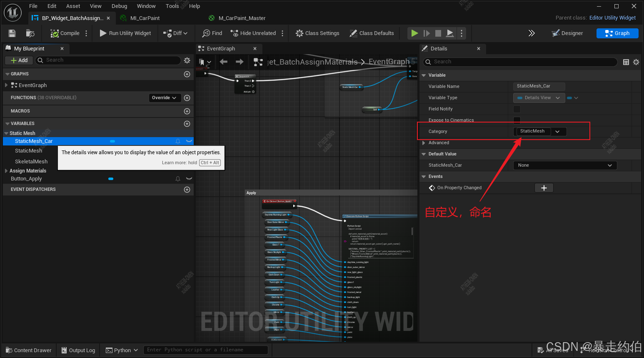The width and height of the screenshot is (644, 358).
Task: Open Details property matrix grid icon
Action: click(x=626, y=62)
